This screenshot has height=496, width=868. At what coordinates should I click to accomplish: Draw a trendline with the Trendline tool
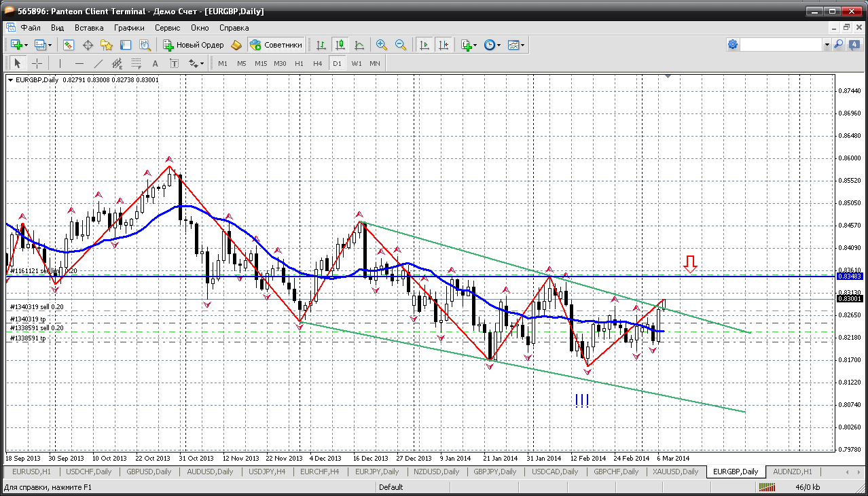coord(98,63)
